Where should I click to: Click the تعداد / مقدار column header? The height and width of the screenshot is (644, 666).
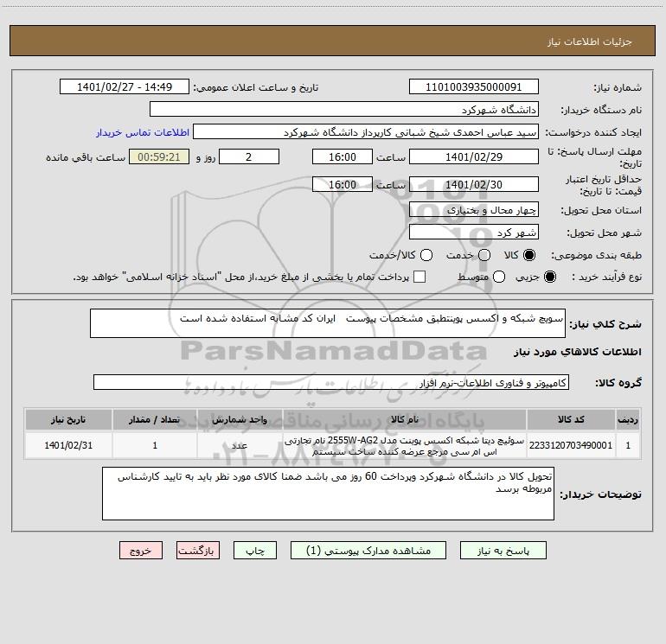155,419
